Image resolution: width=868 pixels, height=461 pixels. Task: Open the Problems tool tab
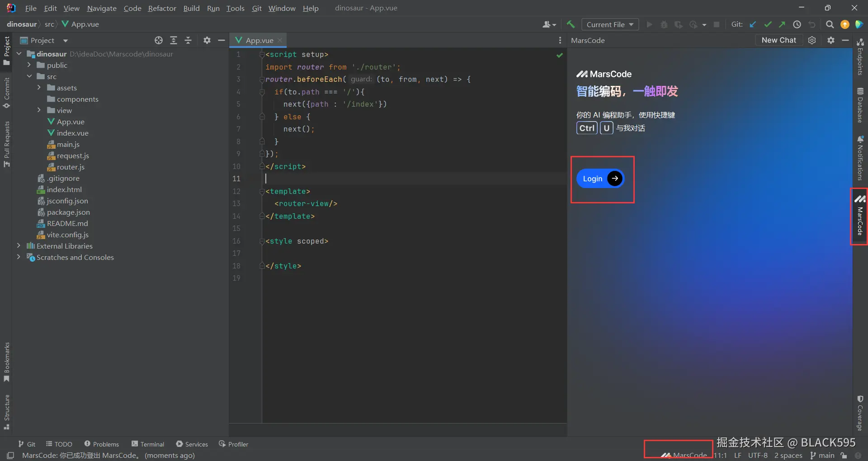pos(102,444)
